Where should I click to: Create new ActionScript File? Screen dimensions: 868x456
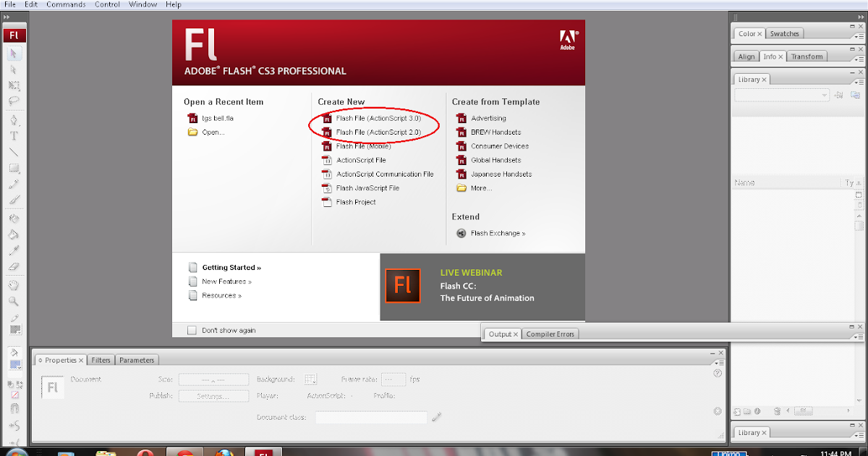pos(354,160)
